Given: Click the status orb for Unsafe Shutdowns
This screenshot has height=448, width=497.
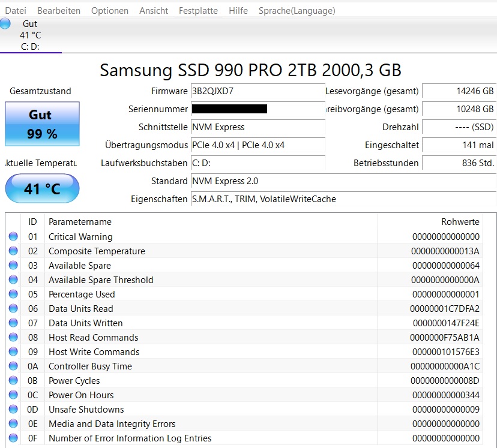Looking at the screenshot, I should click(x=13, y=409).
